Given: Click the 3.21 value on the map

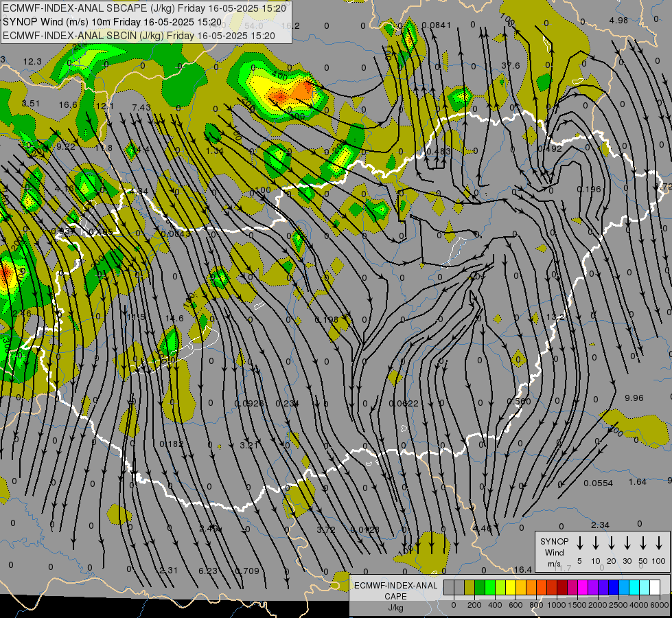Looking at the screenshot, I should tap(248, 445).
